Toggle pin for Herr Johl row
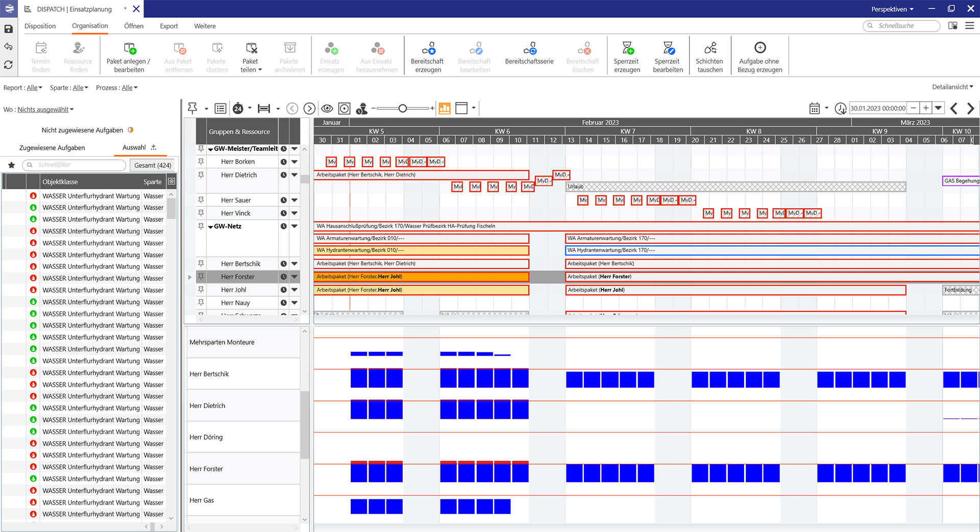The height and width of the screenshot is (532, 980). click(x=201, y=290)
